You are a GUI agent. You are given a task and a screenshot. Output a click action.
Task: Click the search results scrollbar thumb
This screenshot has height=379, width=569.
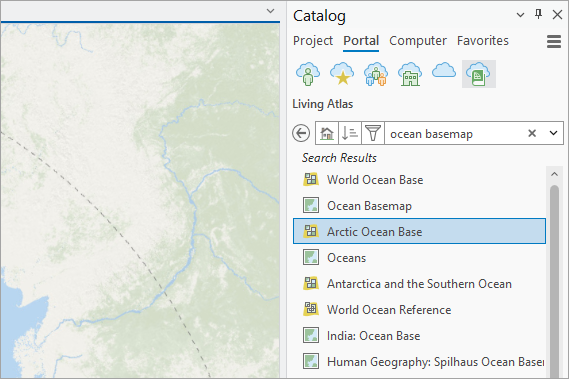point(554,281)
